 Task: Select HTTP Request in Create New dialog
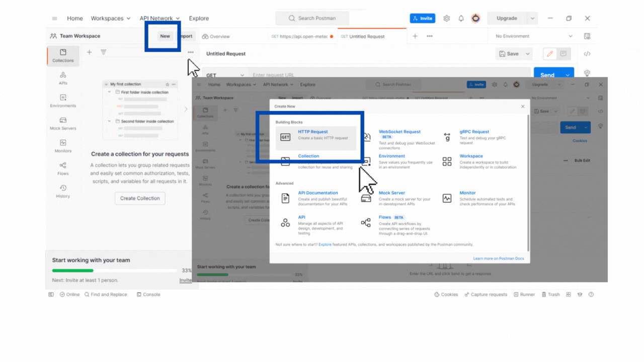click(x=316, y=138)
